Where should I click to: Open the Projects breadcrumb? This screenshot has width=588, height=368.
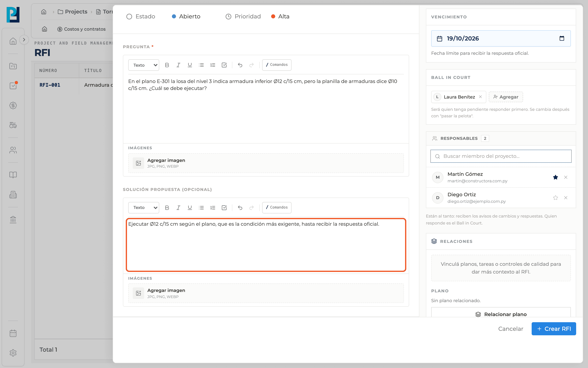tap(72, 11)
